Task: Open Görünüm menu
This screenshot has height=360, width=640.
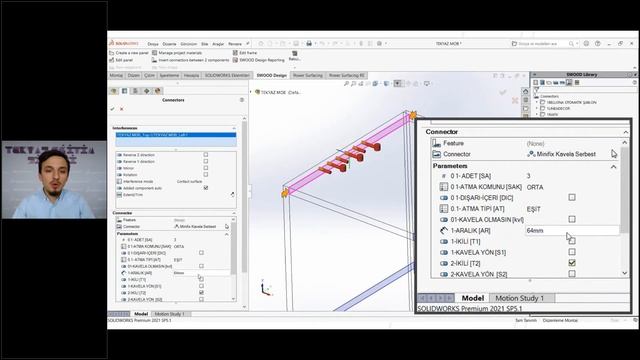Action: [x=189, y=44]
